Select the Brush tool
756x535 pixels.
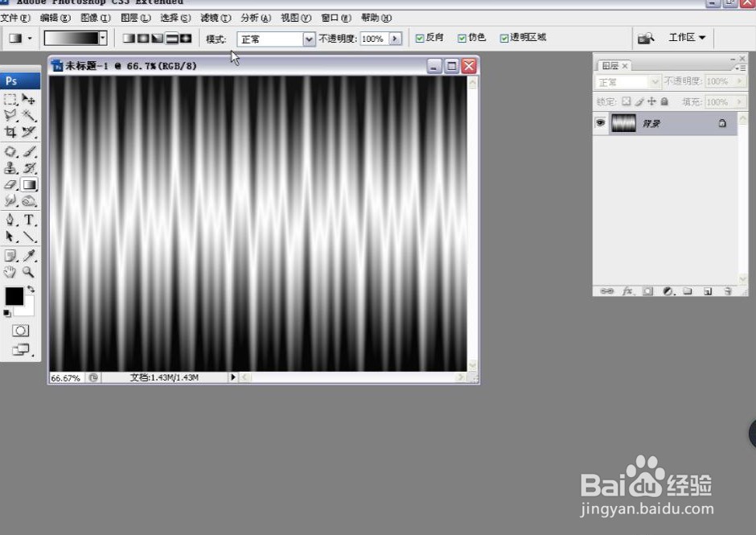tap(29, 151)
